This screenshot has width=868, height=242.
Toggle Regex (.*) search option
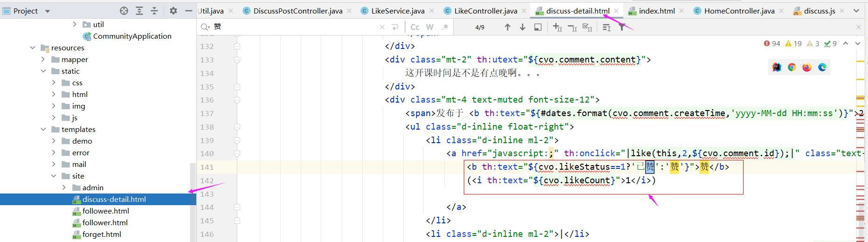click(x=445, y=27)
